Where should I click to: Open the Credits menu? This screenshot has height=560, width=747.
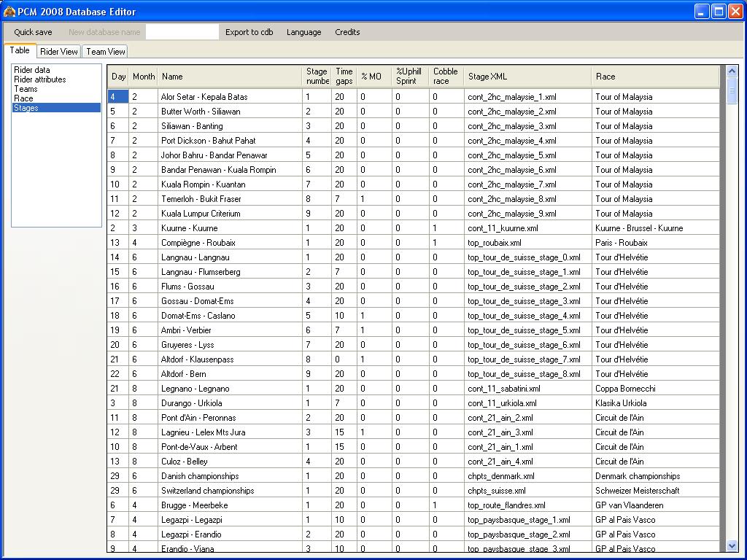coord(347,32)
